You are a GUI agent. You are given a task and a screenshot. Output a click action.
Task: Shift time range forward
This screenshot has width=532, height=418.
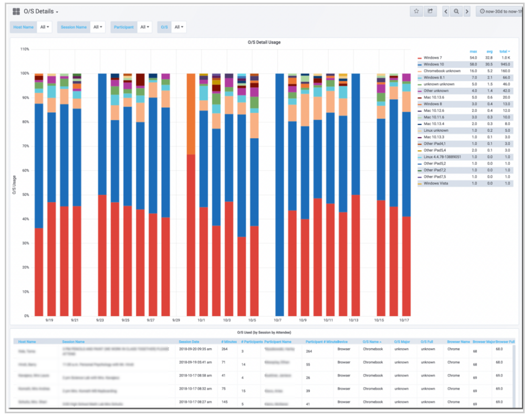pos(466,11)
